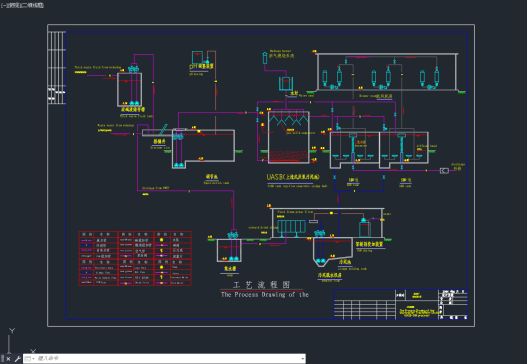Select 'The Process Drawing of the' text
The width and height of the screenshot is (527, 364).
[265, 295]
